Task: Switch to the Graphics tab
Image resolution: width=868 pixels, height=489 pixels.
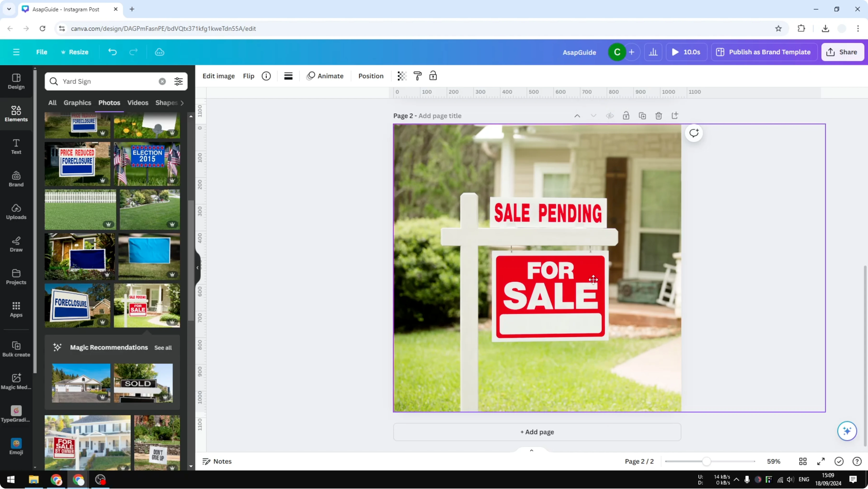Action: [x=77, y=103]
